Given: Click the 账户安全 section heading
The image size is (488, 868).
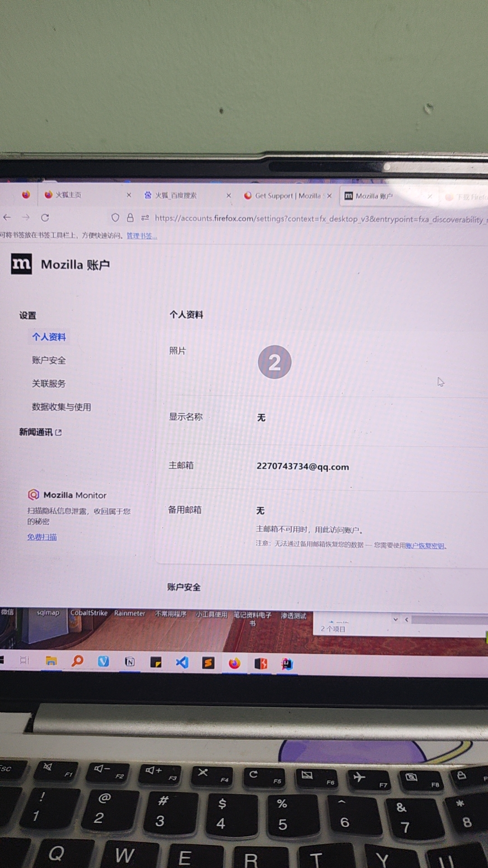Looking at the screenshot, I should pos(184,587).
